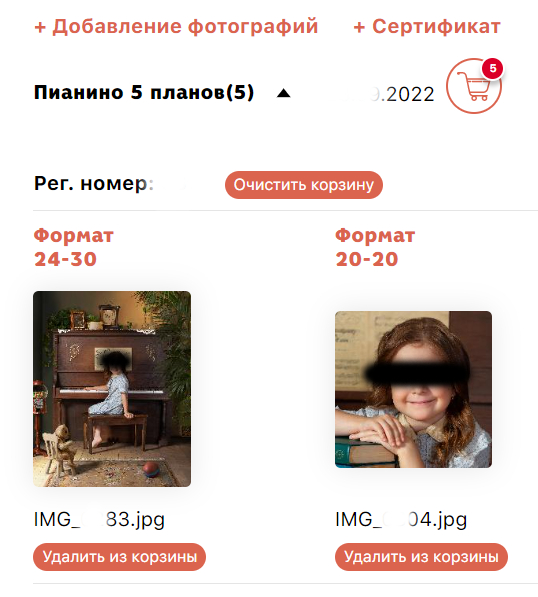Image resolution: width=538 pixels, height=597 pixels.
Task: Click the Формат 24-30 label
Action: pyautogui.click(x=73, y=247)
